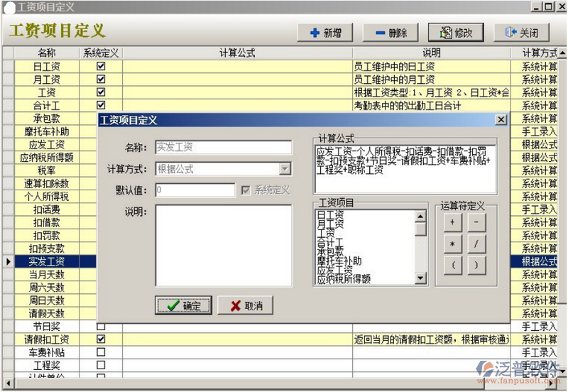The height and width of the screenshot is (392, 568).
Task: Click the 取消 cancel button
Action: tap(246, 306)
